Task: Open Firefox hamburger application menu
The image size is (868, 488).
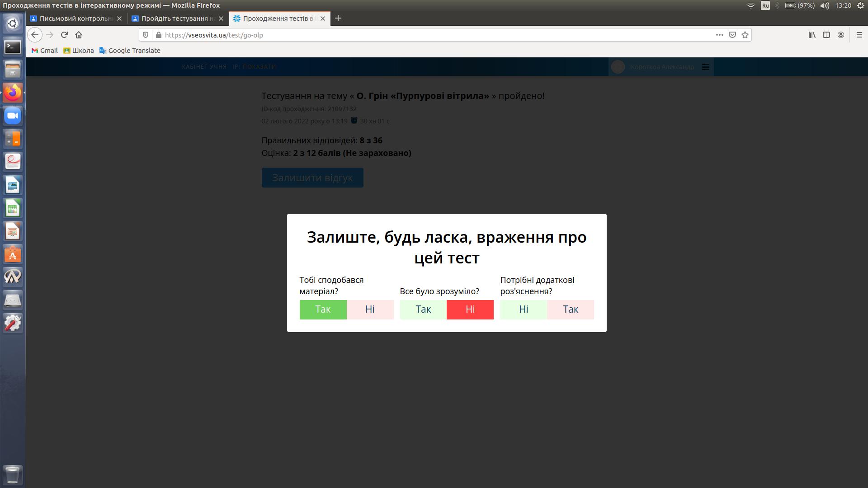Action: pyautogui.click(x=859, y=35)
